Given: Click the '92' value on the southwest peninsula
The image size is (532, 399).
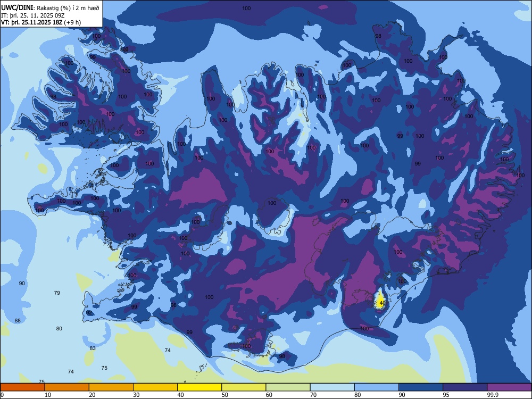Looking at the screenshot, I should [89, 312].
